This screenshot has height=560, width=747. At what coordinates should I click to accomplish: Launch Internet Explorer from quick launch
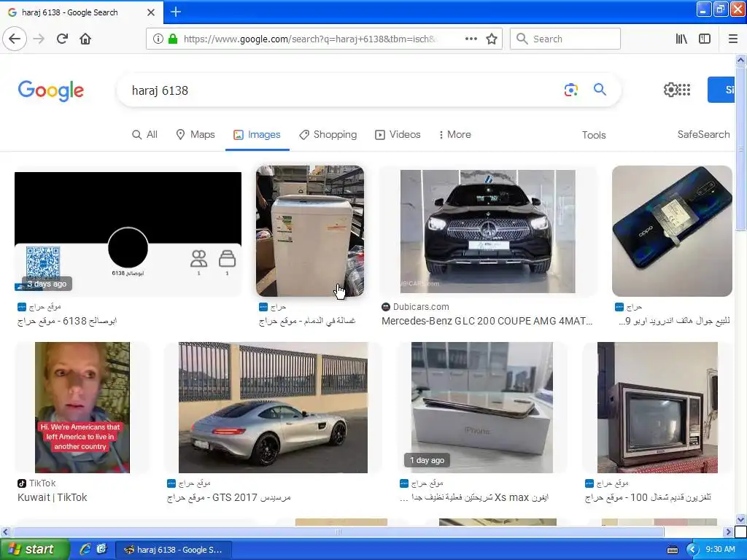tap(85, 549)
